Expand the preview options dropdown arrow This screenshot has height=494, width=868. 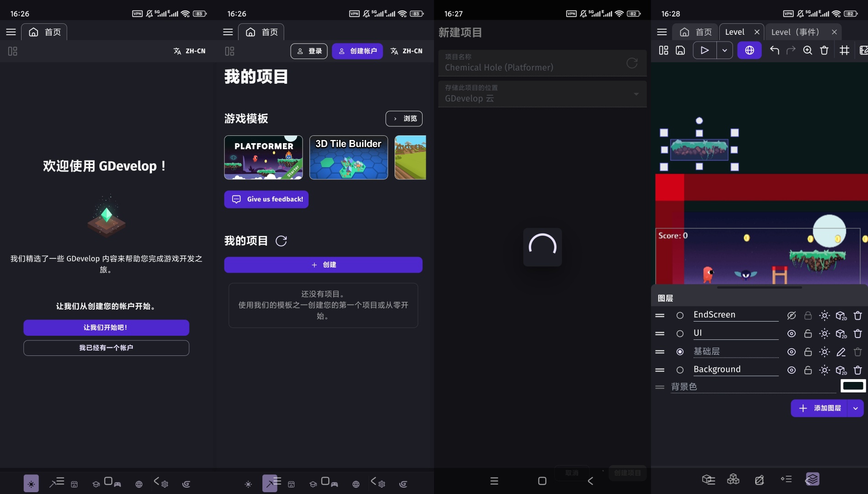[724, 50]
